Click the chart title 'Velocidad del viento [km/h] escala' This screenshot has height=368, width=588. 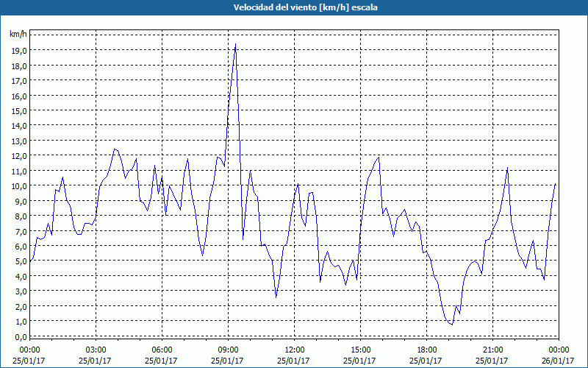pos(305,7)
